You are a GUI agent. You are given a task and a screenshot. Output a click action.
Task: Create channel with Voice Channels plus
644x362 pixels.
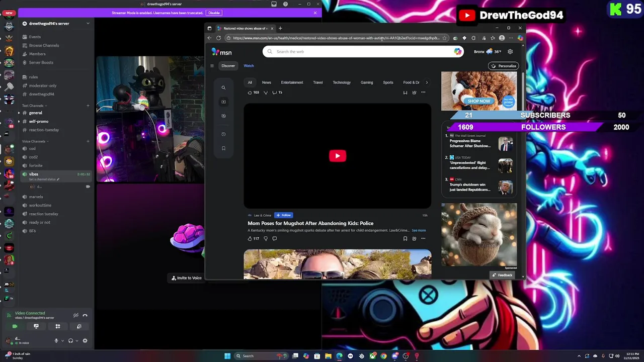pos(88,141)
